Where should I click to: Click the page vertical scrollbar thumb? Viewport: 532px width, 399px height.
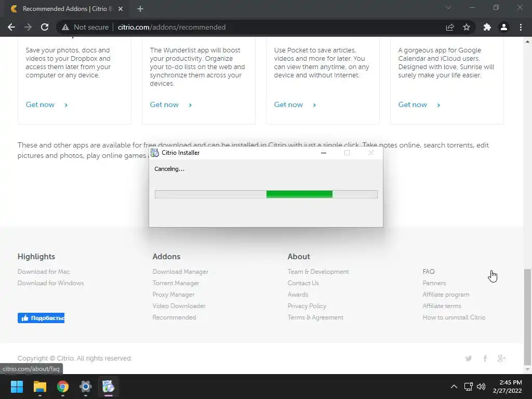(527, 316)
